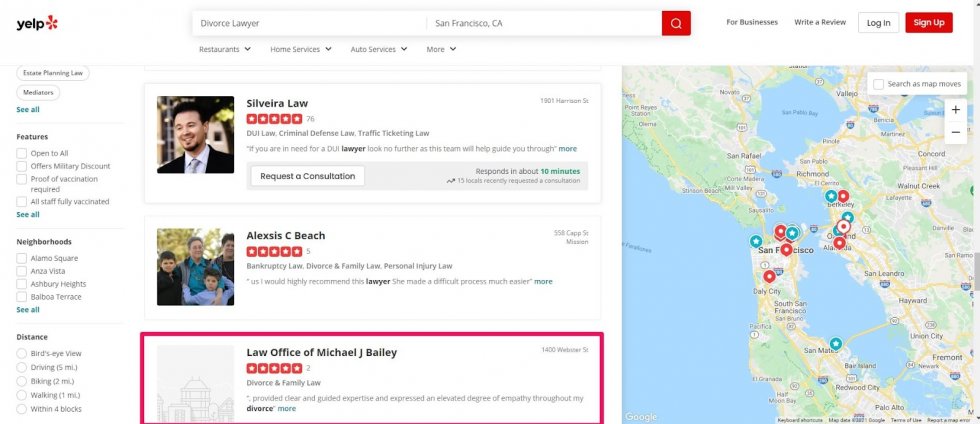This screenshot has width=980, height=424.
Task: Open Alexsis C Beach listing title
Action: coord(286,236)
